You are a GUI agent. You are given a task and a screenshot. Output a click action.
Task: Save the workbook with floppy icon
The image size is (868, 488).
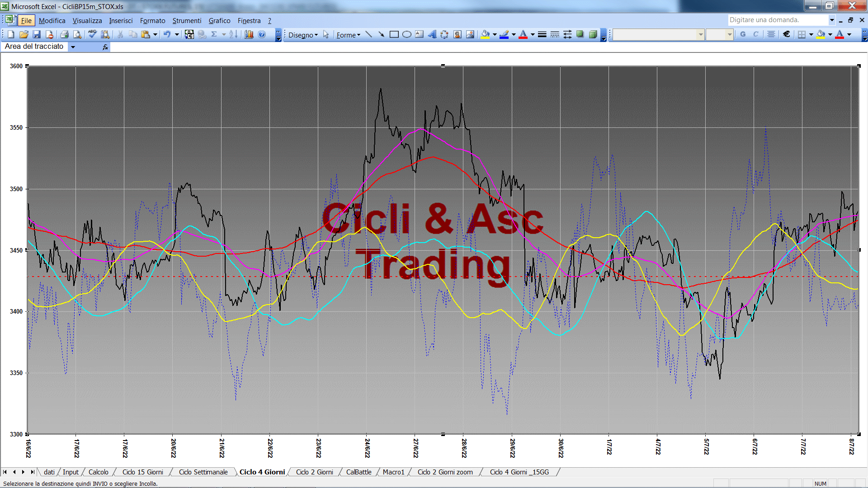(37, 35)
